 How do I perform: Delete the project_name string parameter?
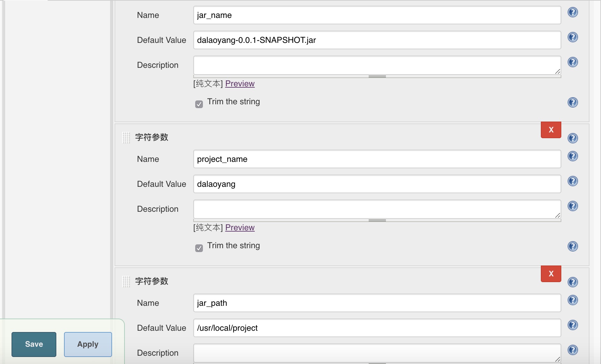[551, 130]
